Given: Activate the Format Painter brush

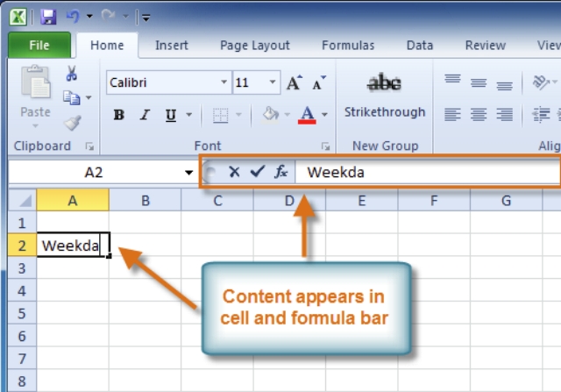Looking at the screenshot, I should (72, 123).
